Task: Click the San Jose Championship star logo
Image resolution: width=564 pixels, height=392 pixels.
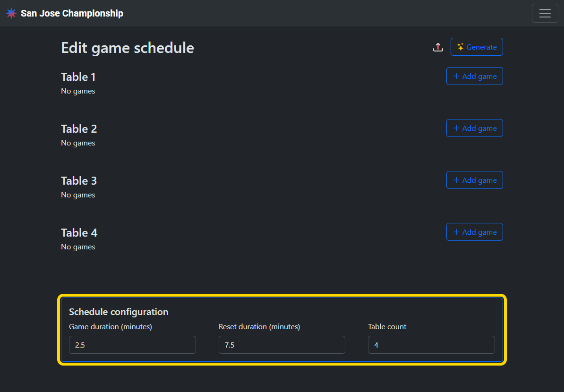Action: click(x=11, y=13)
